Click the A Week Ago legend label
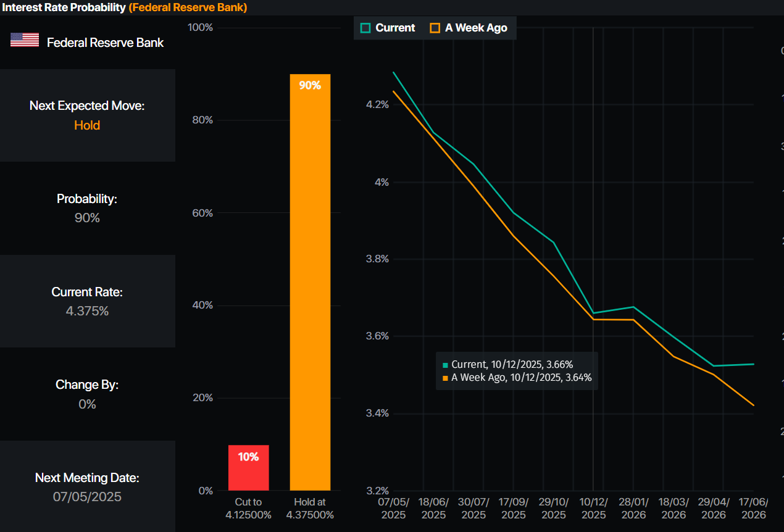The height and width of the screenshot is (532, 784). pos(476,28)
